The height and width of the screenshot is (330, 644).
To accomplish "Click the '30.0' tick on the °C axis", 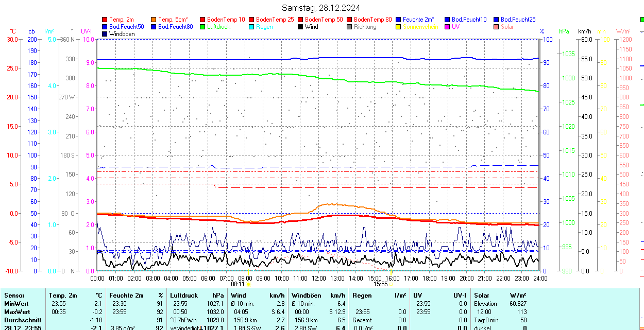I will click(x=12, y=39).
